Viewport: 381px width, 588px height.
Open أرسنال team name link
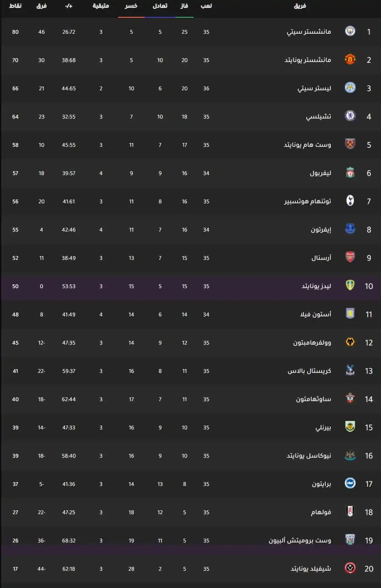pyautogui.click(x=321, y=258)
